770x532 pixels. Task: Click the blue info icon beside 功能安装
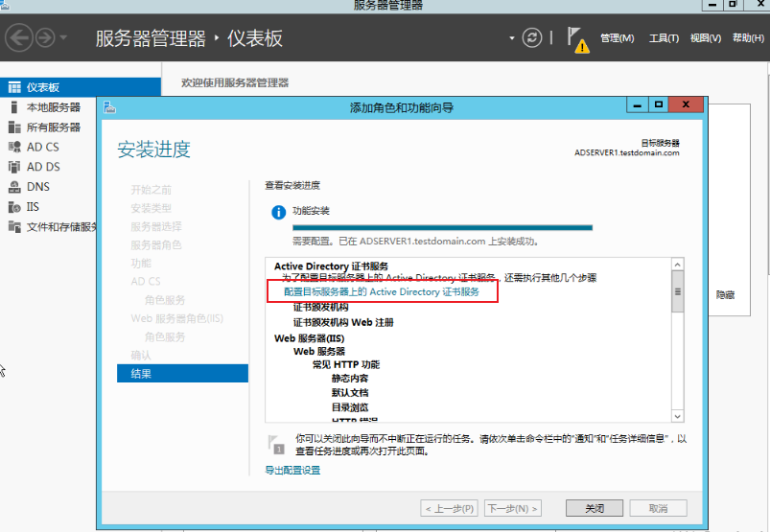(x=278, y=213)
